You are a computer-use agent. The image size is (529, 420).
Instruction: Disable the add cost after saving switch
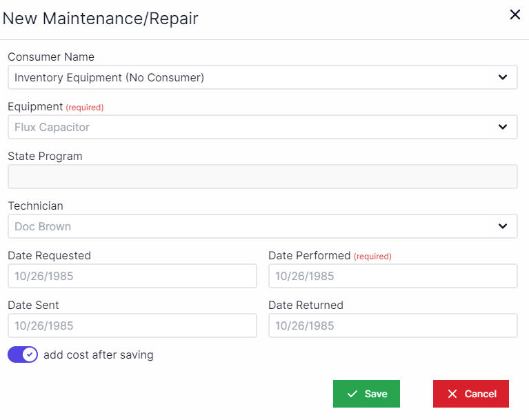click(23, 355)
